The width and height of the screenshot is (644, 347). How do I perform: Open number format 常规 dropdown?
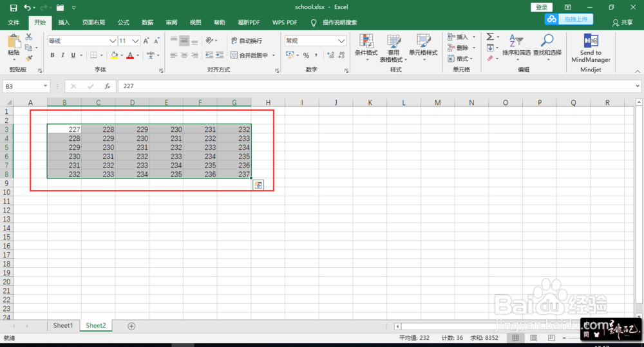341,41
